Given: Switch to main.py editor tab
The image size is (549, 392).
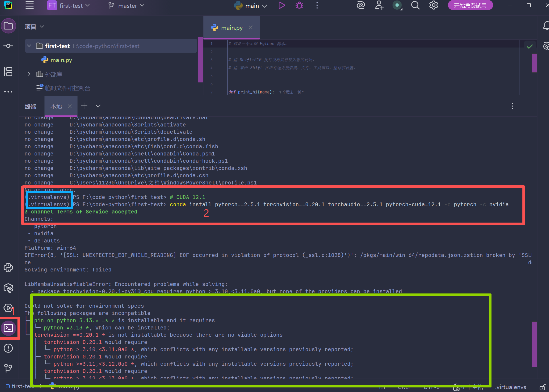Looking at the screenshot, I should 232,28.
